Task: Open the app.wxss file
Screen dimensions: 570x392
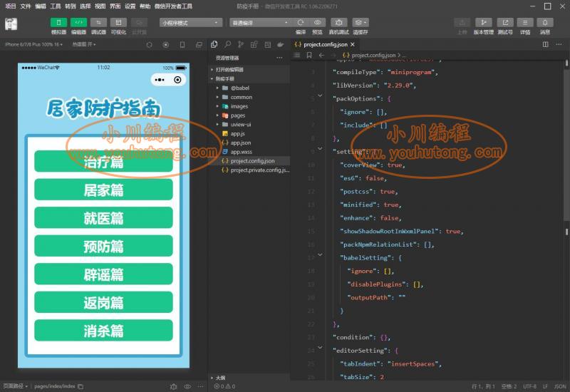Action: 249,152
